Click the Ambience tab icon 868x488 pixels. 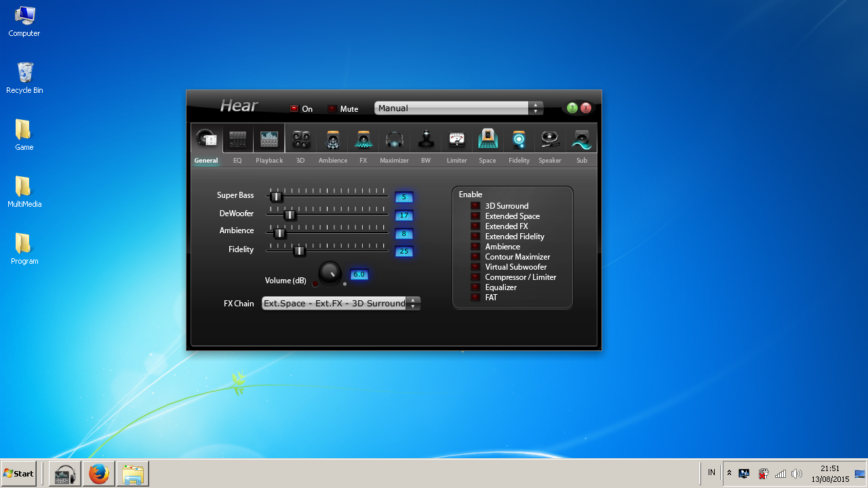click(332, 139)
